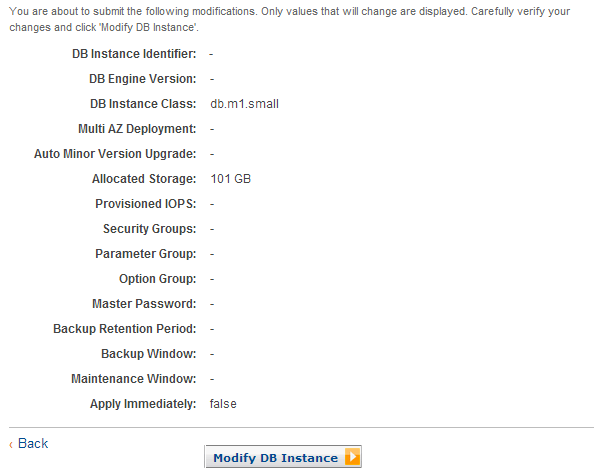The width and height of the screenshot is (597, 474).
Task: Select the db.m1.small instance class value
Action: click(x=244, y=104)
